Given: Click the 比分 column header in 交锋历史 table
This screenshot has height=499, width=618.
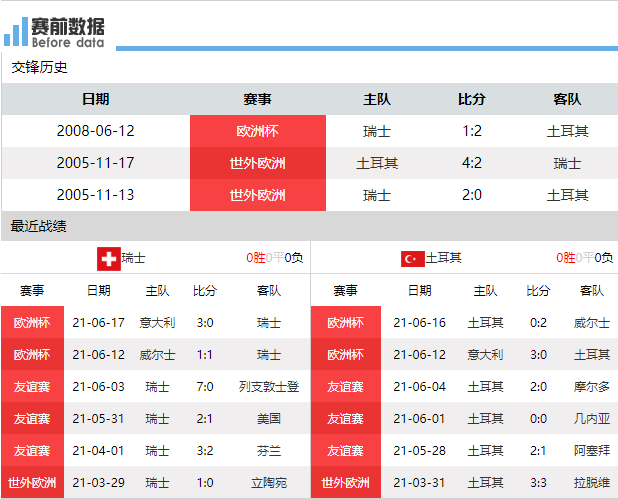Looking at the screenshot, I should (x=472, y=99).
